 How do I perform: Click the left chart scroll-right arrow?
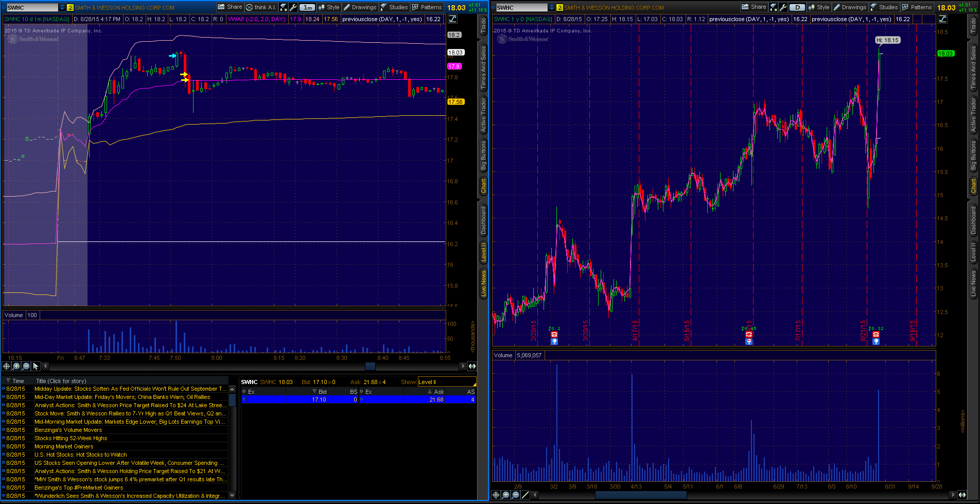tap(463, 366)
